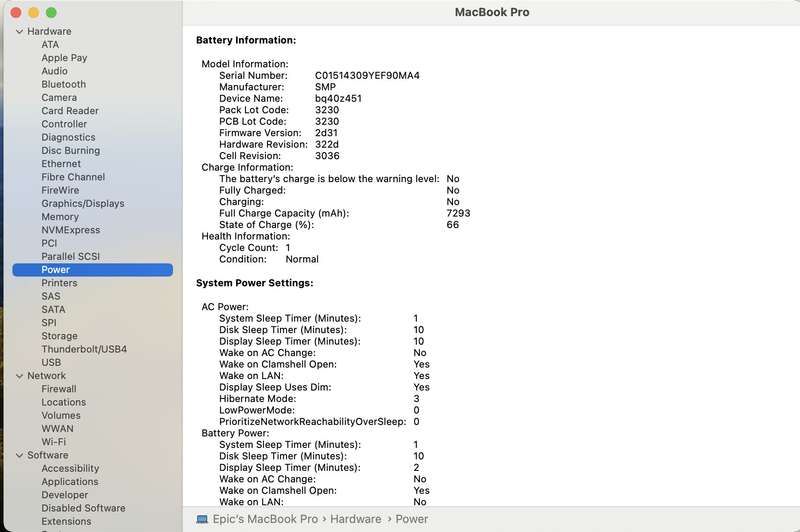Select Memory in the sidebar

[60, 217]
